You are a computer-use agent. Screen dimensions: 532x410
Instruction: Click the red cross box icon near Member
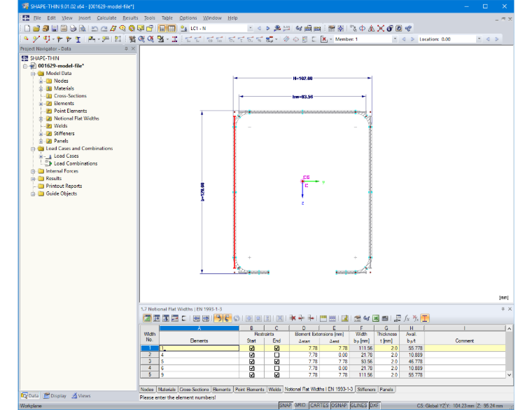pyautogui.click(x=324, y=39)
